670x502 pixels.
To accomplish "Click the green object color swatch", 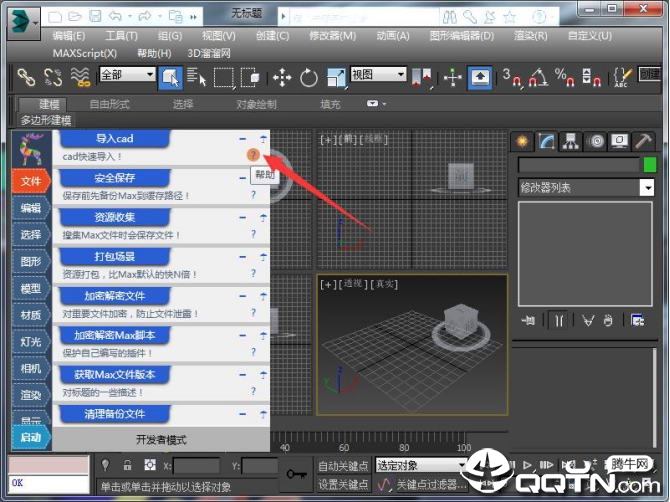I will coord(650,165).
